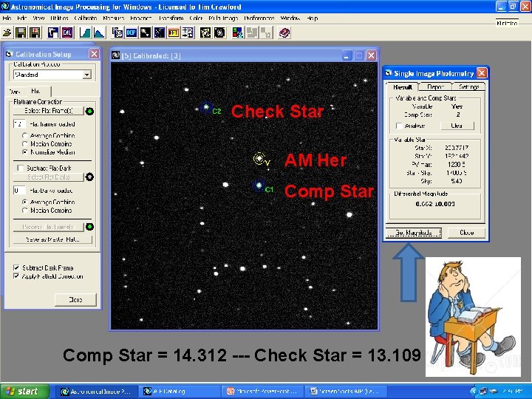Click the C1 comp star marker in image
The width and height of the screenshot is (532, 399).
259,185
